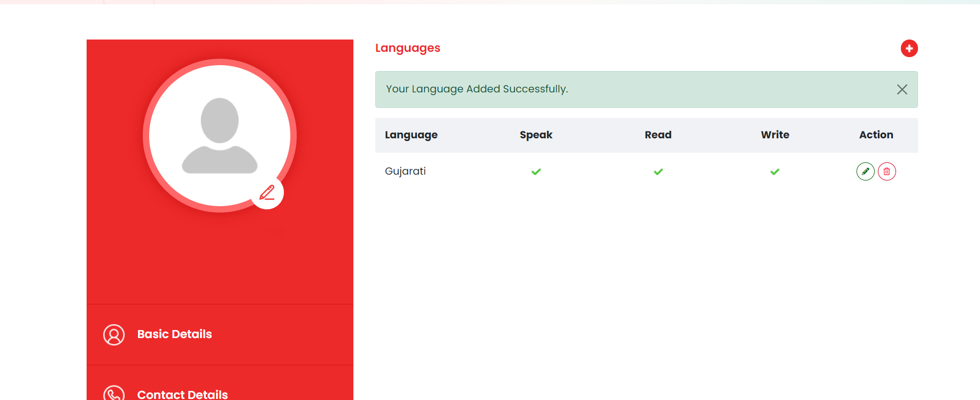Click the profile avatar placeholder image
This screenshot has width=980, height=400.
coord(219,135)
